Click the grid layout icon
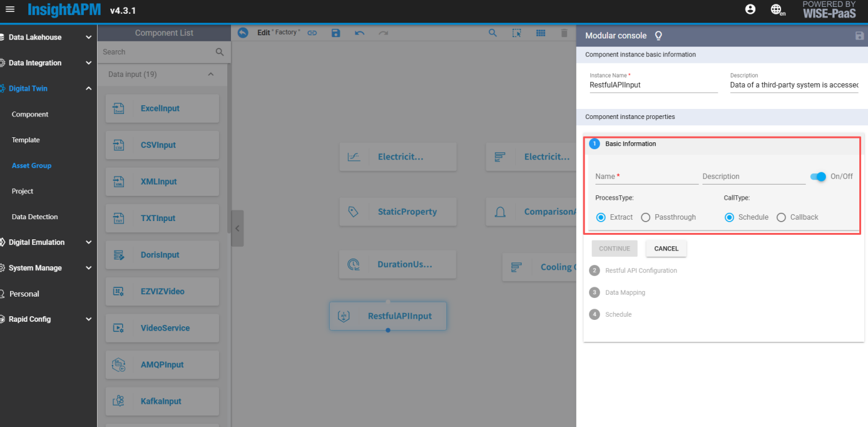Image resolution: width=868 pixels, height=427 pixels. 540,33
